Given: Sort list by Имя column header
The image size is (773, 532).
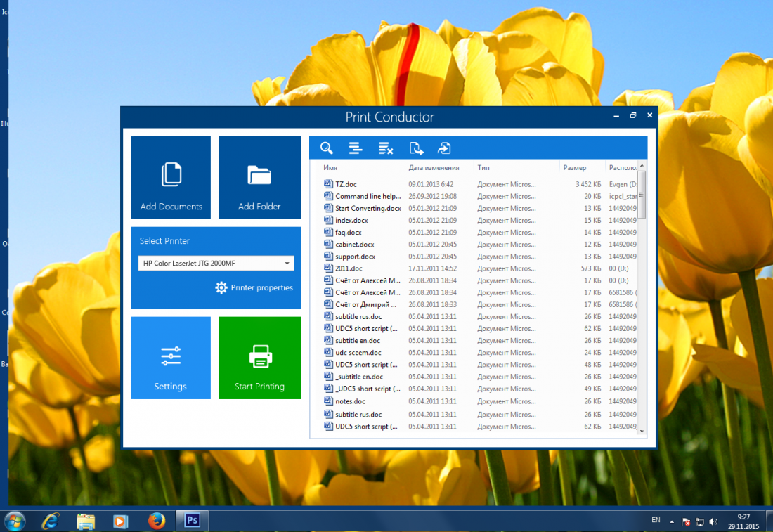Looking at the screenshot, I should [330, 168].
